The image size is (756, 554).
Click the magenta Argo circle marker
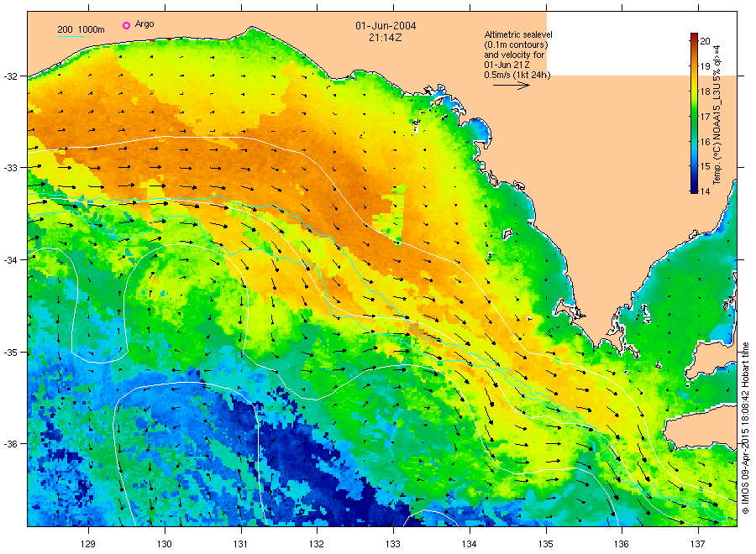pos(126,25)
